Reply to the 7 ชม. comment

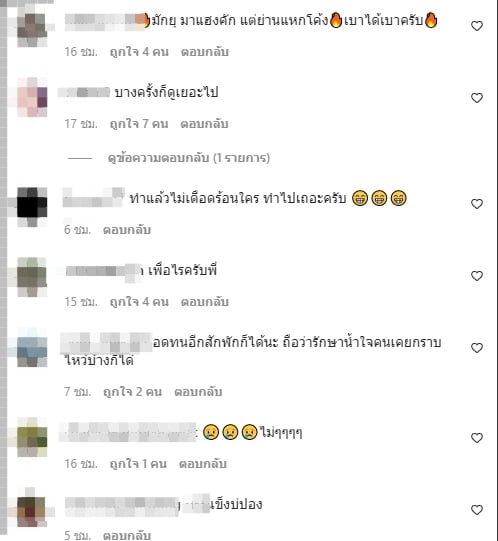(198, 392)
